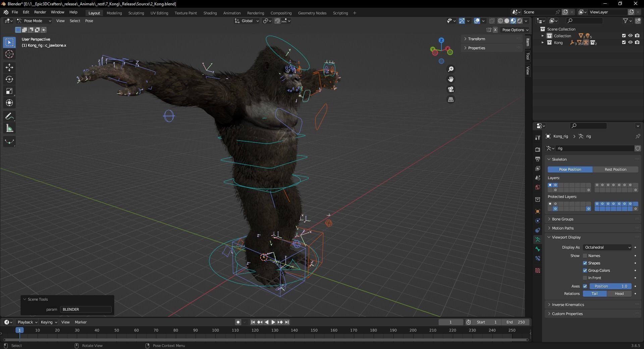Select the Select Box tool
The height and width of the screenshot is (349, 644).
tap(9, 42)
